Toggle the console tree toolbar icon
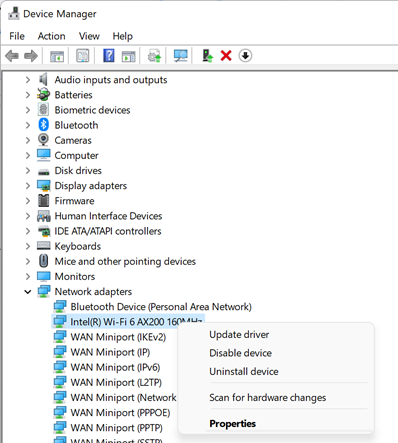Image resolution: width=398 pixels, height=443 pixels. click(x=57, y=56)
